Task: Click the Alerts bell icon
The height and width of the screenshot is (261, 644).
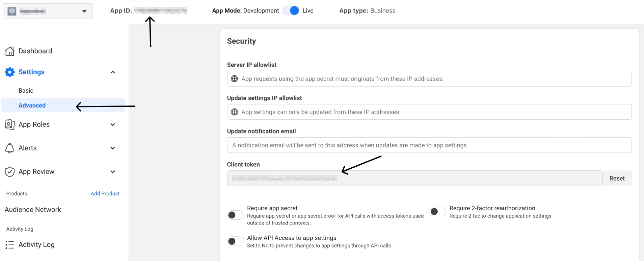Action: tap(10, 148)
